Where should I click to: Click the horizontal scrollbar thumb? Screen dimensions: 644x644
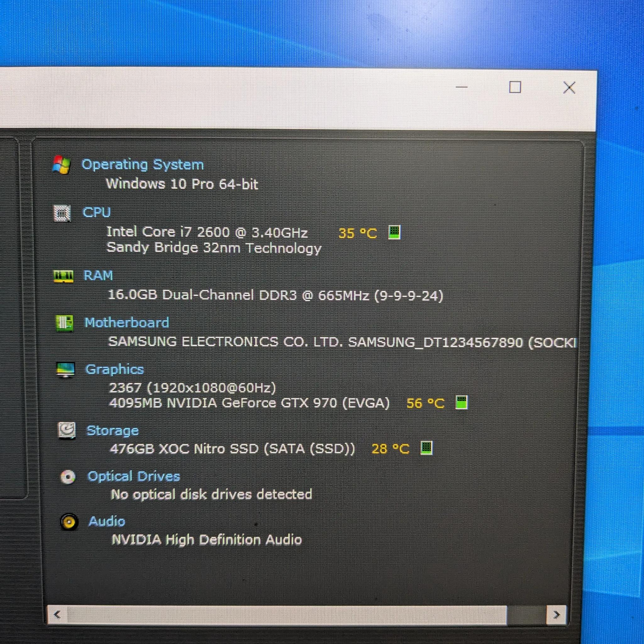[287, 614]
